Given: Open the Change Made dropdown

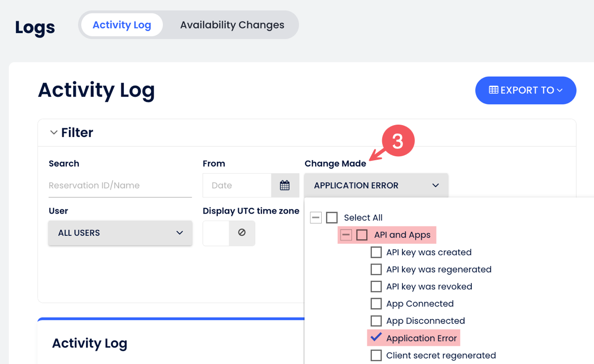Looking at the screenshot, I should (376, 185).
